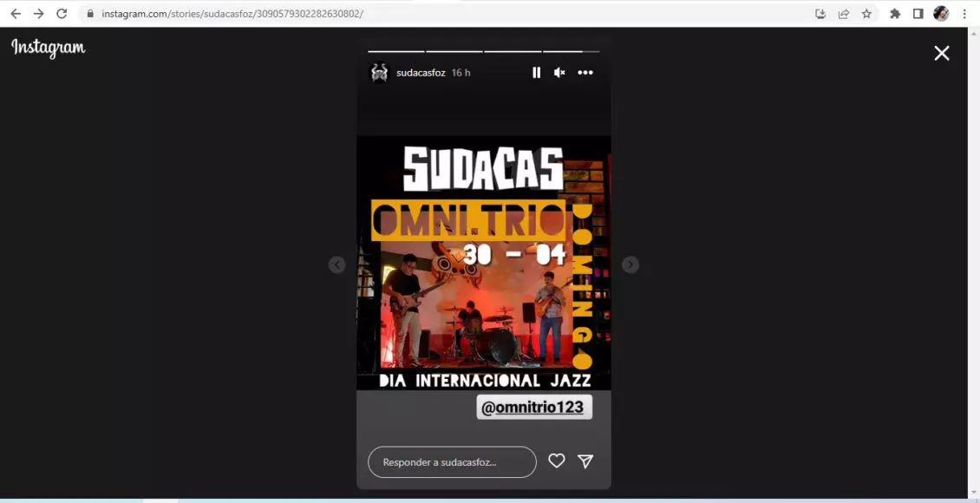Open the browser extensions puzzle icon
Image resolution: width=980 pixels, height=503 pixels.
coord(895,14)
